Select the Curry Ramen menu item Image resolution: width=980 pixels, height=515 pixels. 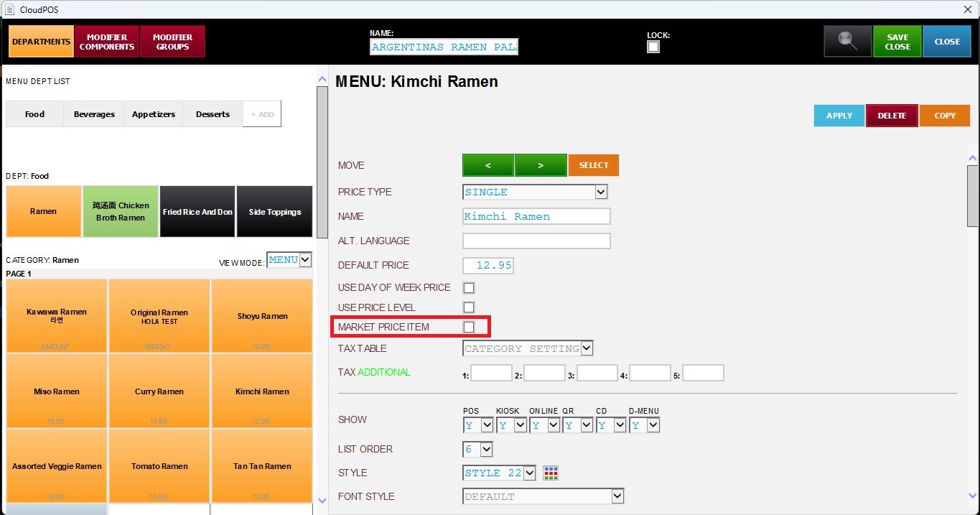159,391
